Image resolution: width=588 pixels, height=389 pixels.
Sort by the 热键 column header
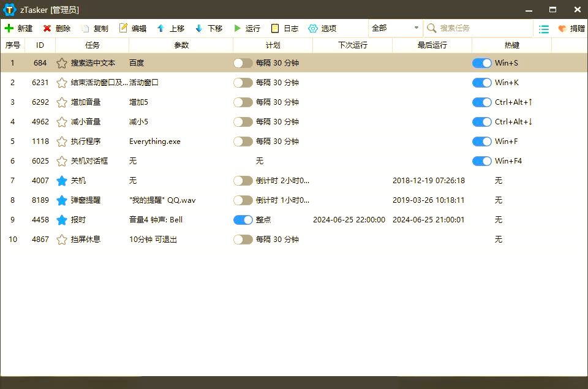click(512, 45)
